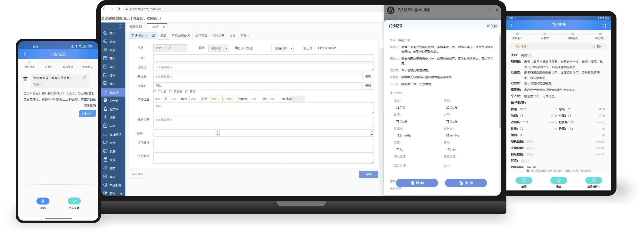Click the 保存 button
The width and height of the screenshot is (644, 233).
[368, 174]
